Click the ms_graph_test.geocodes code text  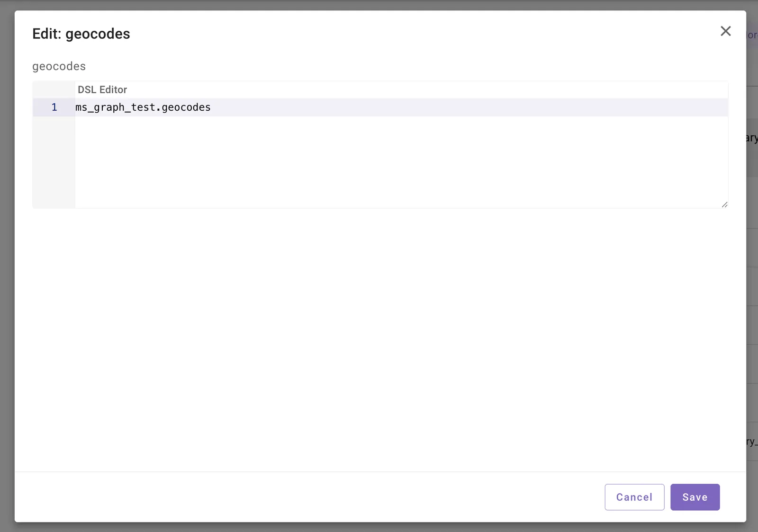143,107
